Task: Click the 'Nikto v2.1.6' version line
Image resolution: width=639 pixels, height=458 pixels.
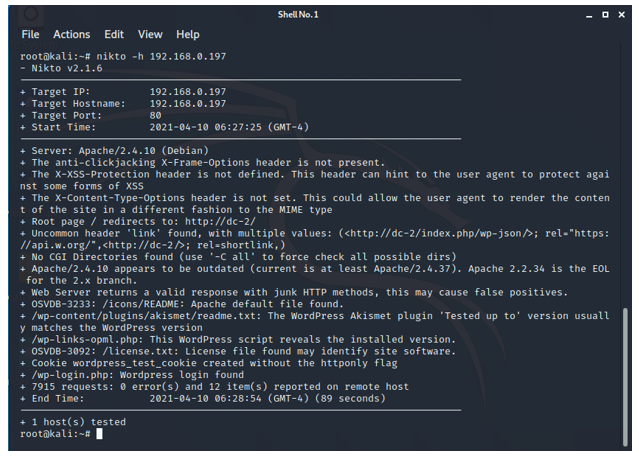Action: 62,68
